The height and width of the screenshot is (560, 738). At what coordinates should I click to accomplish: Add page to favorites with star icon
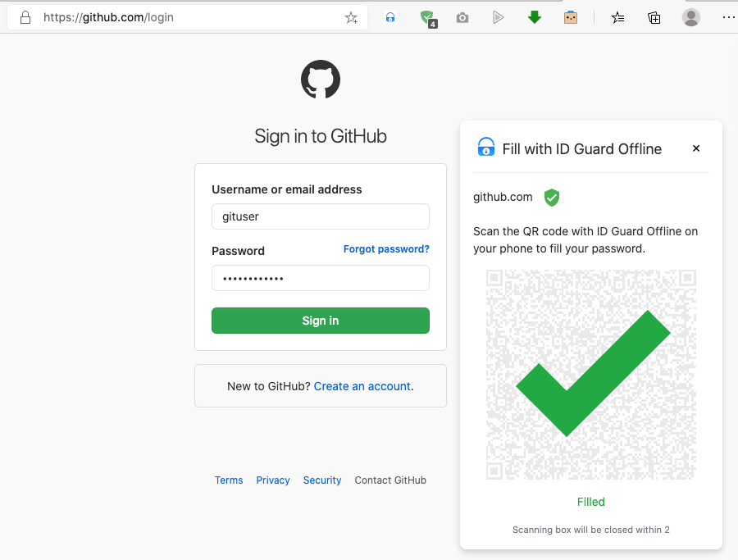click(351, 18)
